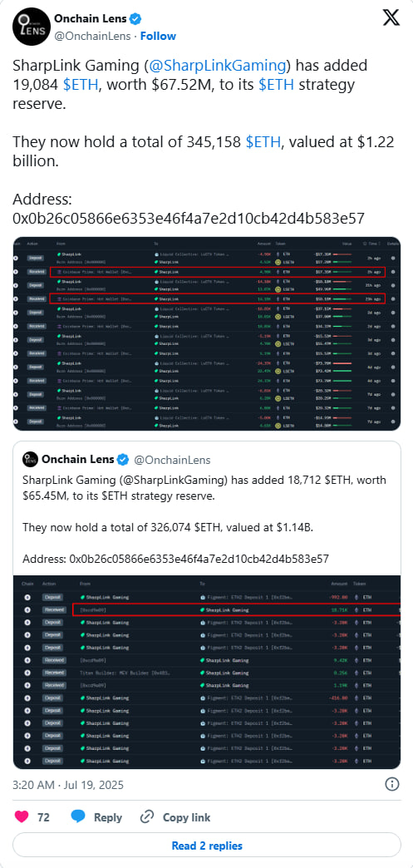The height and width of the screenshot is (868, 413).
Task: Click the first $ETH cashtag link
Action: tap(81, 86)
